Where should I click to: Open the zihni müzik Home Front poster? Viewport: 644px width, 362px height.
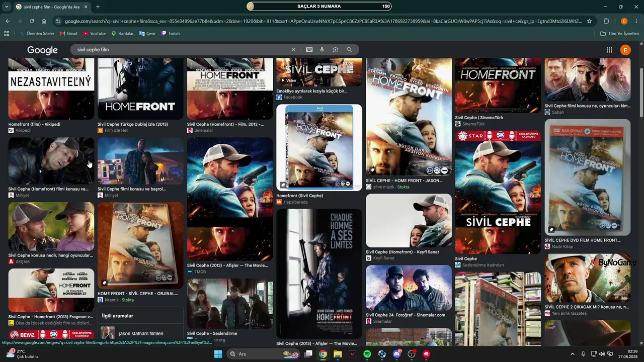click(x=409, y=117)
